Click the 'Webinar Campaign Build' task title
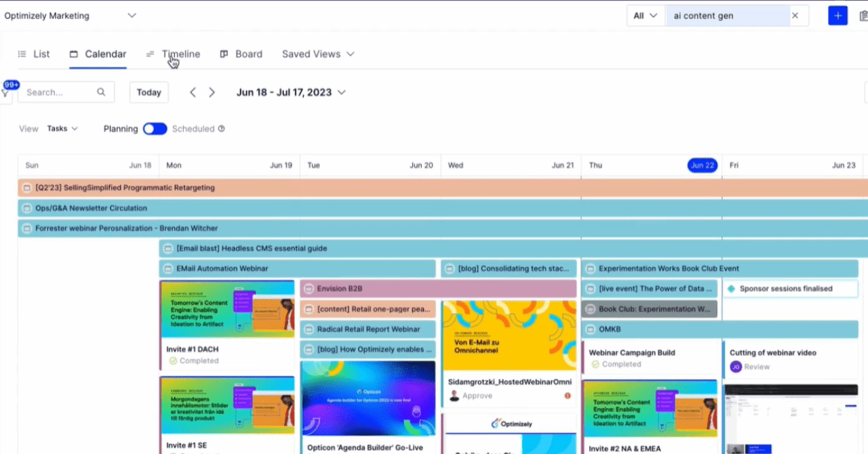This screenshot has height=454, width=868. pyautogui.click(x=632, y=352)
